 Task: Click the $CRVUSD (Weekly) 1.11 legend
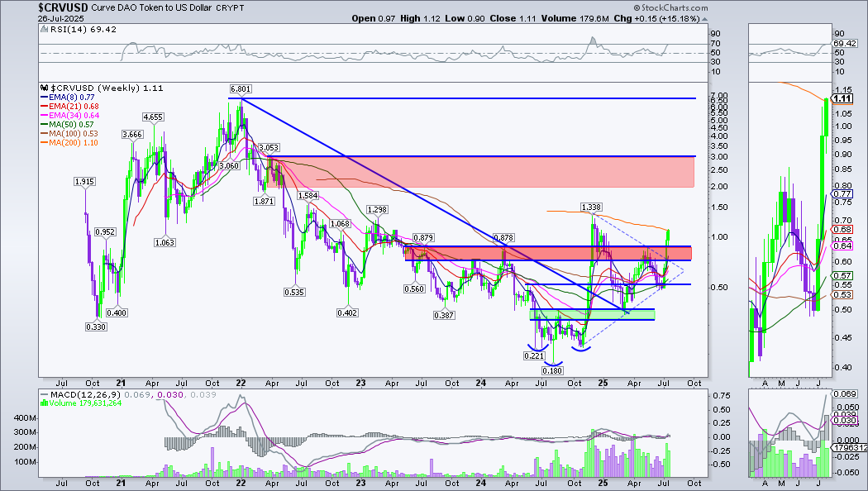107,88
